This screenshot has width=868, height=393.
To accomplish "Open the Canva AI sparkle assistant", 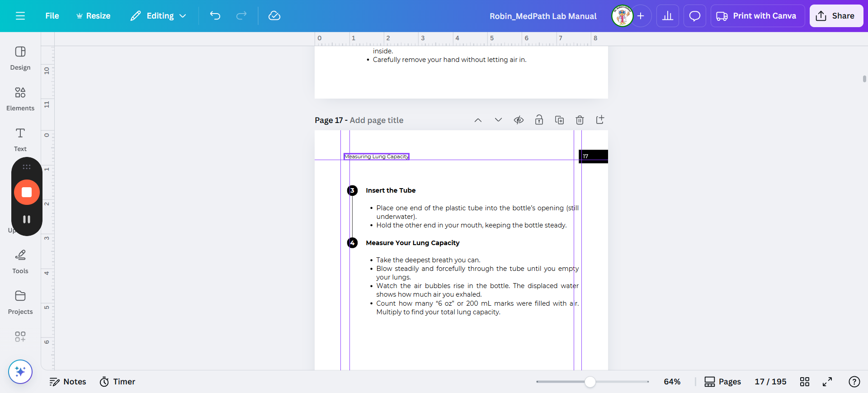I will 20,371.
